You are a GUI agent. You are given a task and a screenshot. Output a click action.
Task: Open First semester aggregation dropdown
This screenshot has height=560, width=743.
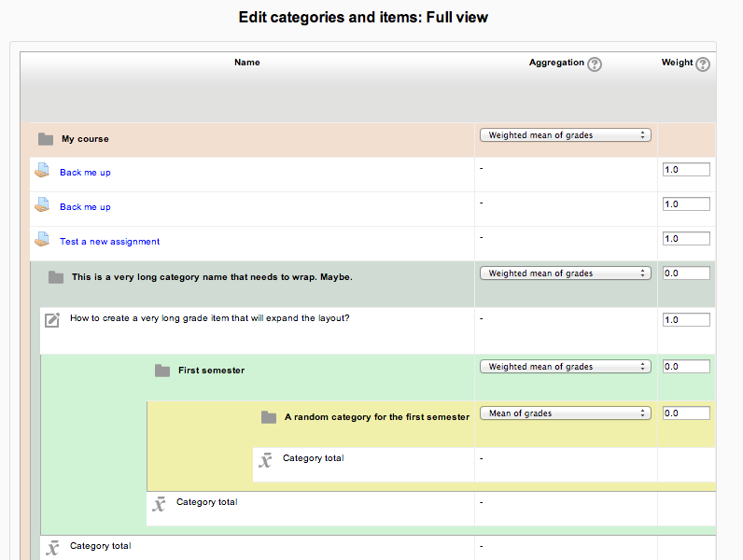[x=566, y=367]
